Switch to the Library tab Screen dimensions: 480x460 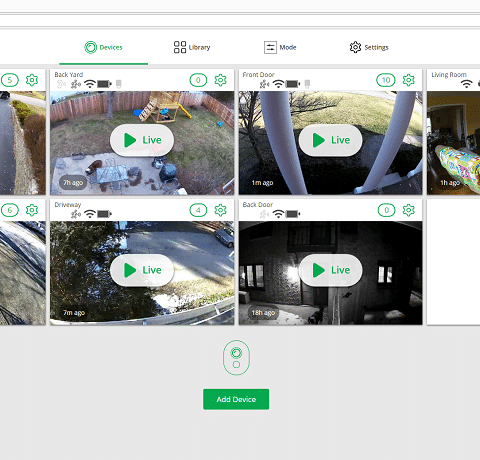tap(192, 47)
